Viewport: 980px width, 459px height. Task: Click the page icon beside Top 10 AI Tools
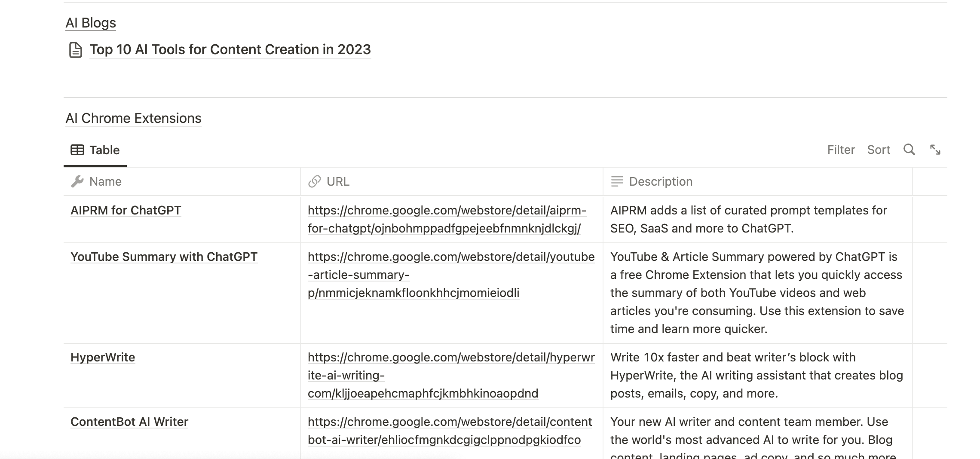click(76, 50)
